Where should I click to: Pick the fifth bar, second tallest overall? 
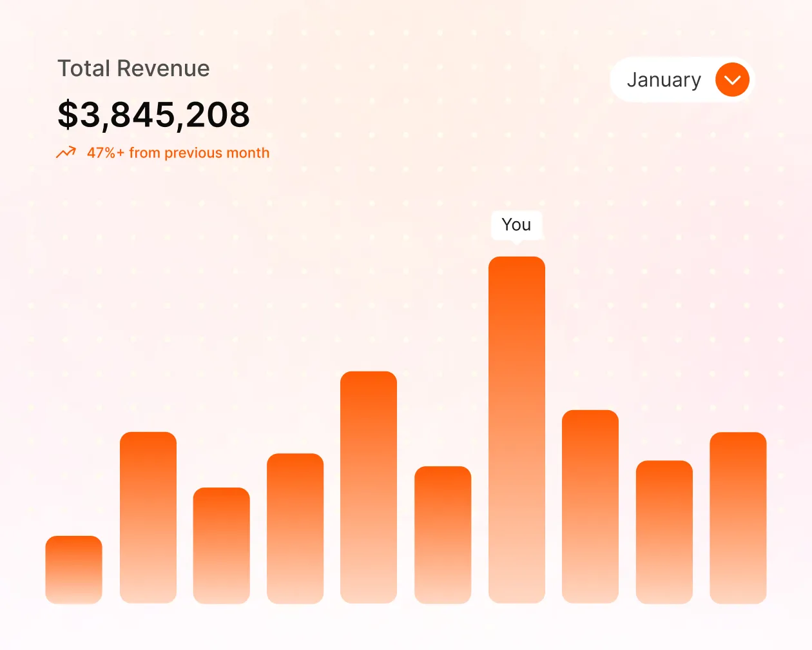[369, 487]
